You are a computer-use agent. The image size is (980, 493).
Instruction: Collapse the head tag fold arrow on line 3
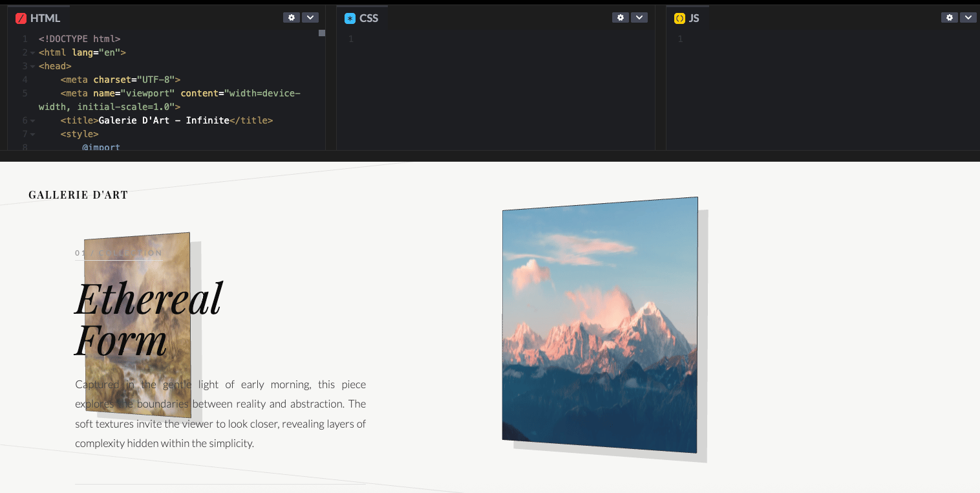[32, 66]
